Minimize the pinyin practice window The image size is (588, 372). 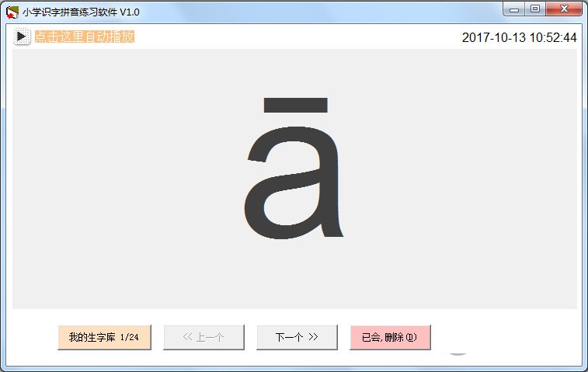coord(514,9)
